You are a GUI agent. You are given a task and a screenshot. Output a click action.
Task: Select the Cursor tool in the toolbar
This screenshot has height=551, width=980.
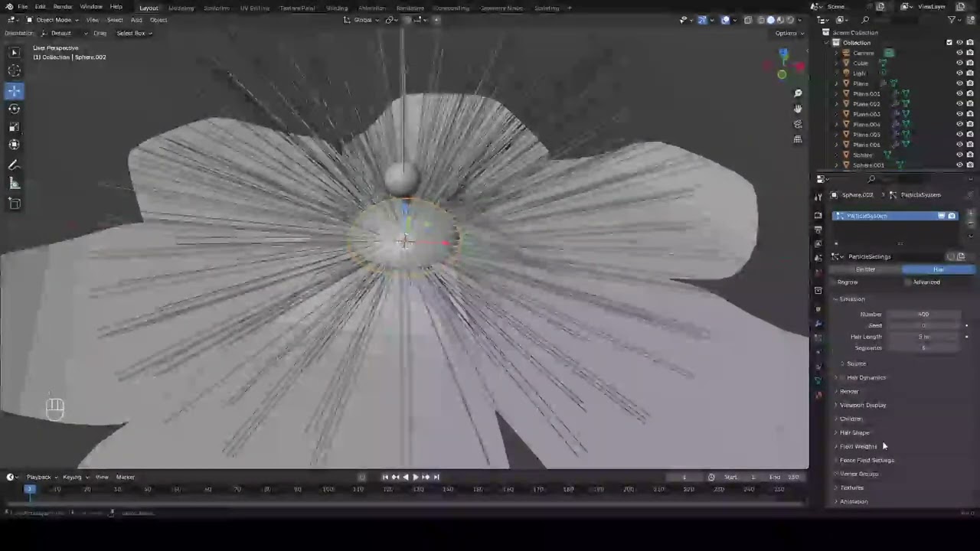pos(15,71)
